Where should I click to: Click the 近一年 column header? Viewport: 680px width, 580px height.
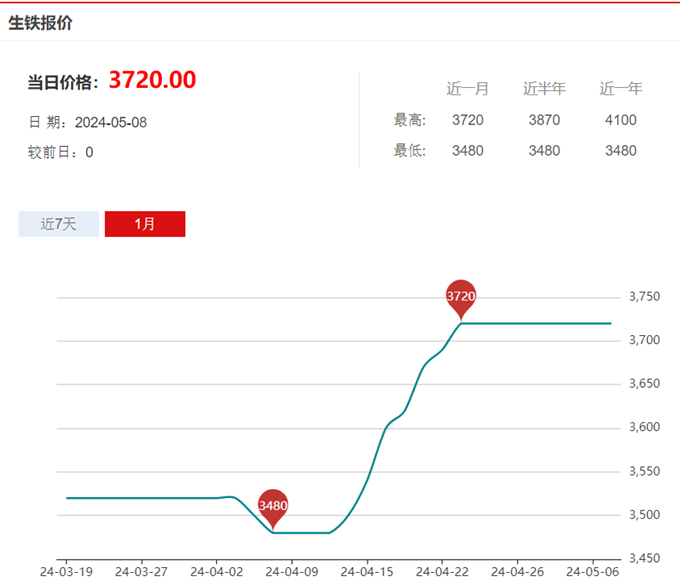coord(620,89)
